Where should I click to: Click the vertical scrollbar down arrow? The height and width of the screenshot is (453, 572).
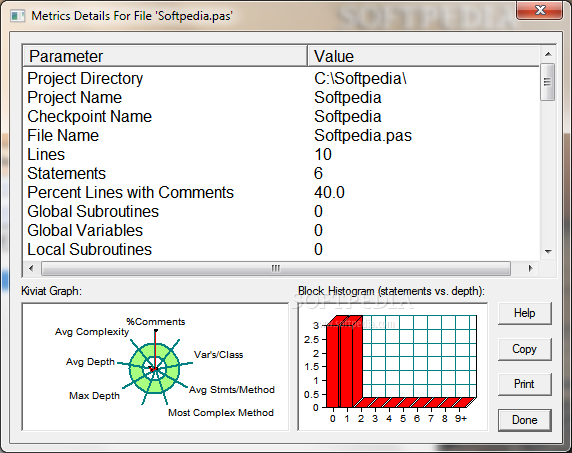click(x=548, y=252)
